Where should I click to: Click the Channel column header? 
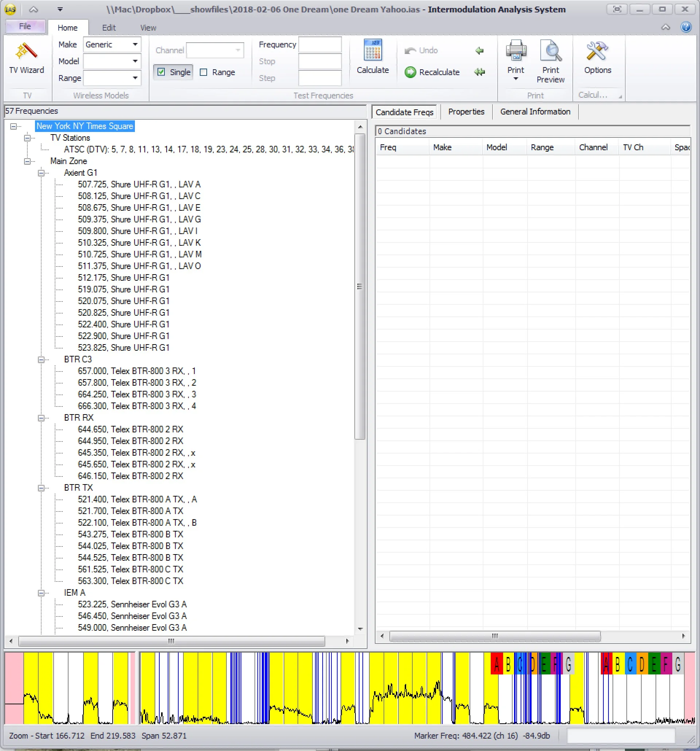pos(597,147)
